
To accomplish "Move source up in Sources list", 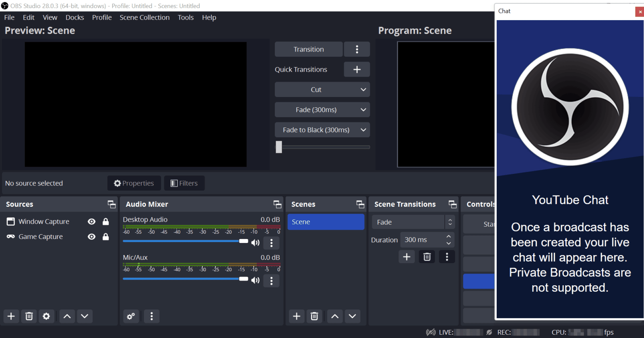I will pyautogui.click(x=67, y=316).
